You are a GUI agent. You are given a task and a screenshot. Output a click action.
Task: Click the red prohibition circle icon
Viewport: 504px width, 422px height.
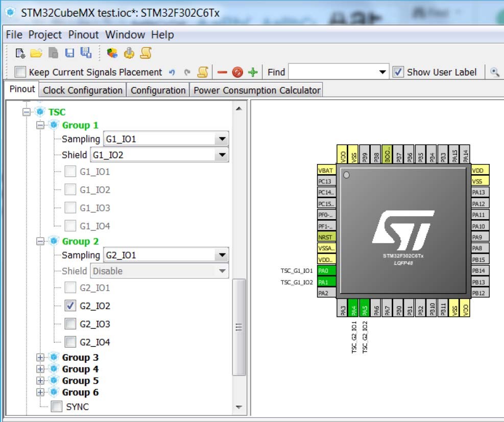coord(237,72)
